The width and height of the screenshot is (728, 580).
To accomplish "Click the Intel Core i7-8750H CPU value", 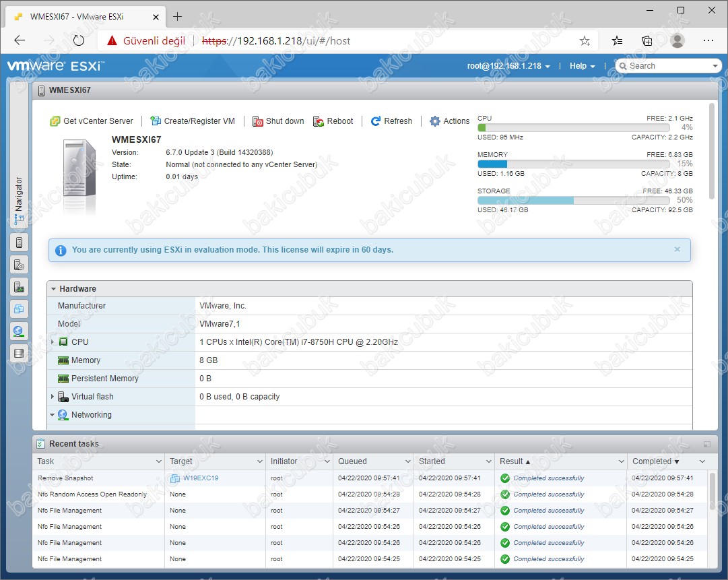I will click(298, 342).
